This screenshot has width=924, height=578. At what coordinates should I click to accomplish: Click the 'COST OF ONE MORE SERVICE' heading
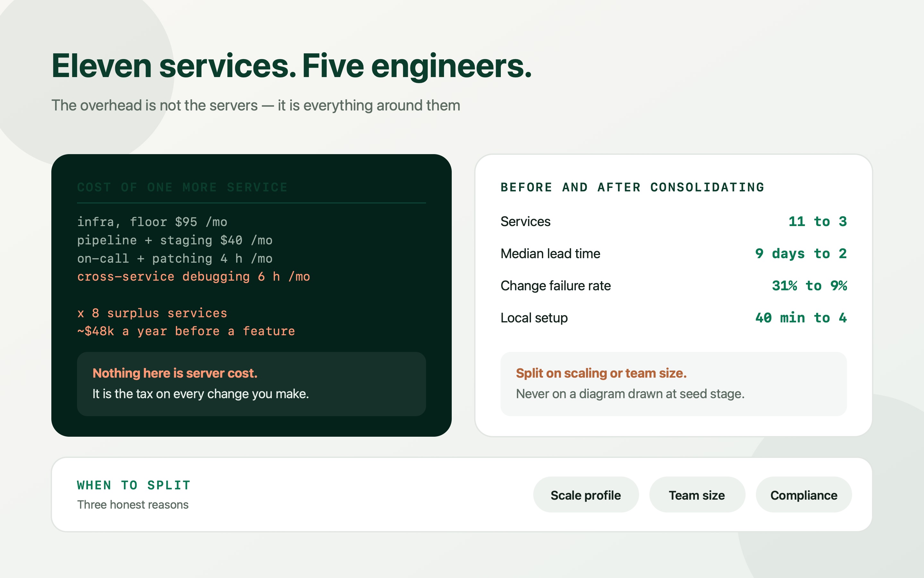pyautogui.click(x=182, y=187)
